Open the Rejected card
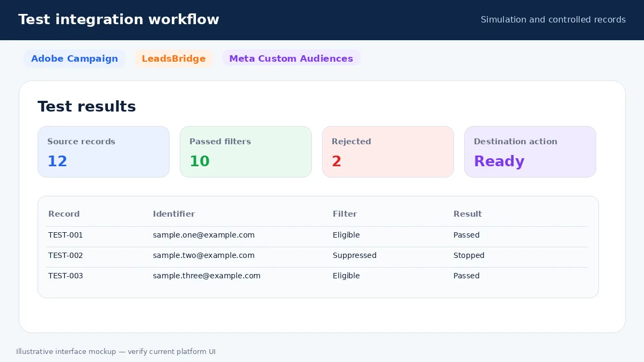The width and height of the screenshot is (644, 362). [x=388, y=152]
